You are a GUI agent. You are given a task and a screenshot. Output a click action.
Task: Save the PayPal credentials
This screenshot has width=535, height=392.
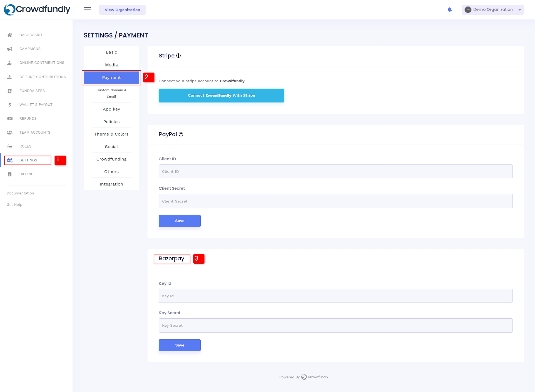click(180, 221)
